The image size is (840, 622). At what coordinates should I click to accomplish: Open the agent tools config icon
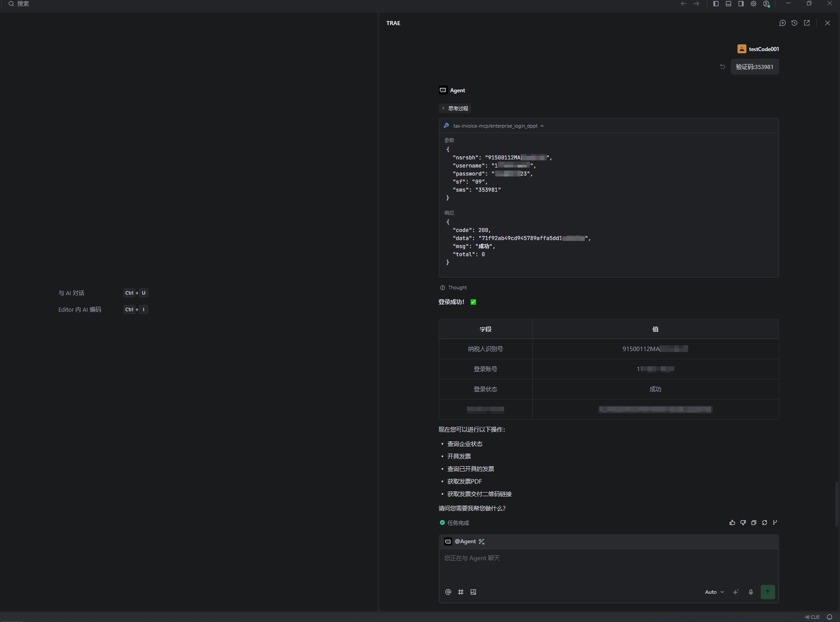(x=482, y=541)
